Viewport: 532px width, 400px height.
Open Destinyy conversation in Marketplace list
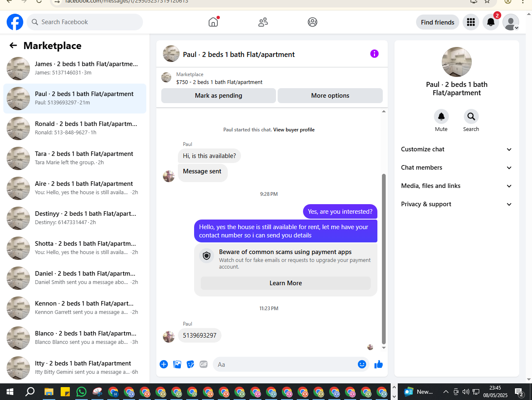coord(75,218)
